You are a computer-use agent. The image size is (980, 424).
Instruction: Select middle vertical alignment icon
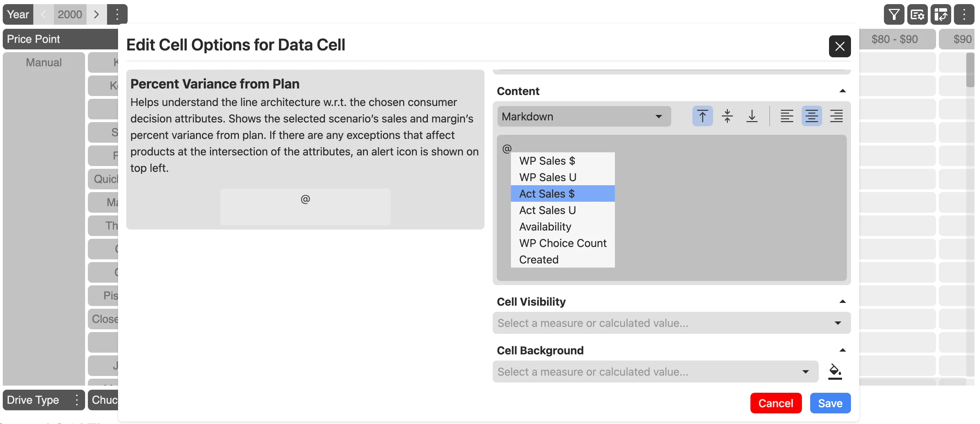727,116
